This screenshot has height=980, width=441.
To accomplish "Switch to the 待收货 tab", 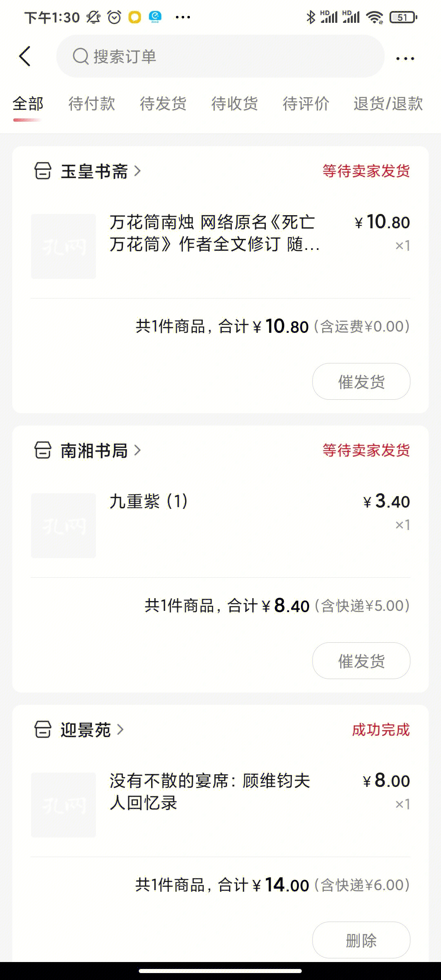I will pyautogui.click(x=234, y=104).
